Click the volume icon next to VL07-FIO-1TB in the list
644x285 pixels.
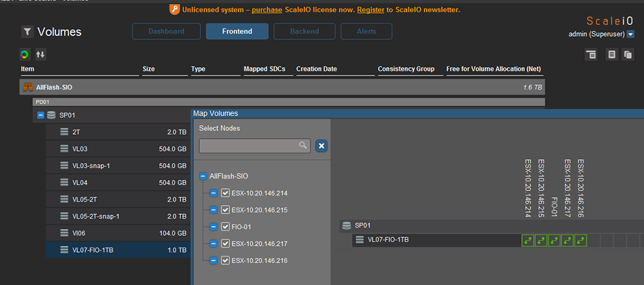click(x=64, y=250)
